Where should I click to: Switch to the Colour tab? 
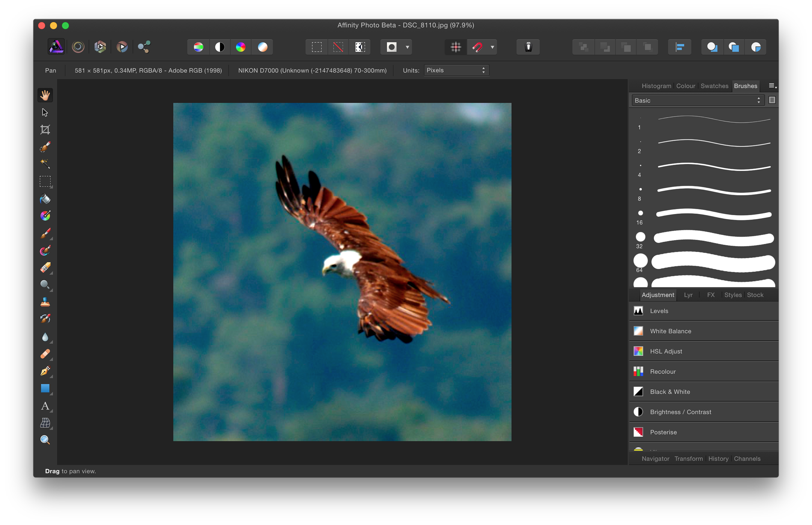pos(685,86)
